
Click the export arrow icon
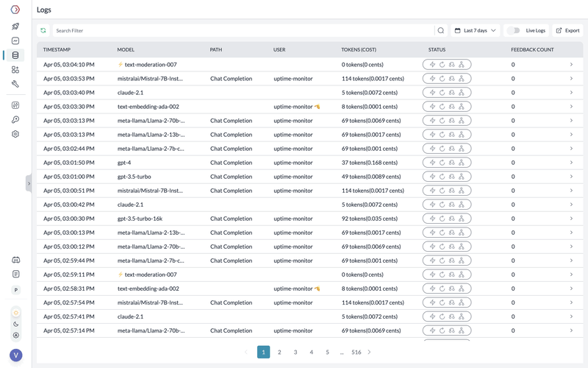pos(559,30)
